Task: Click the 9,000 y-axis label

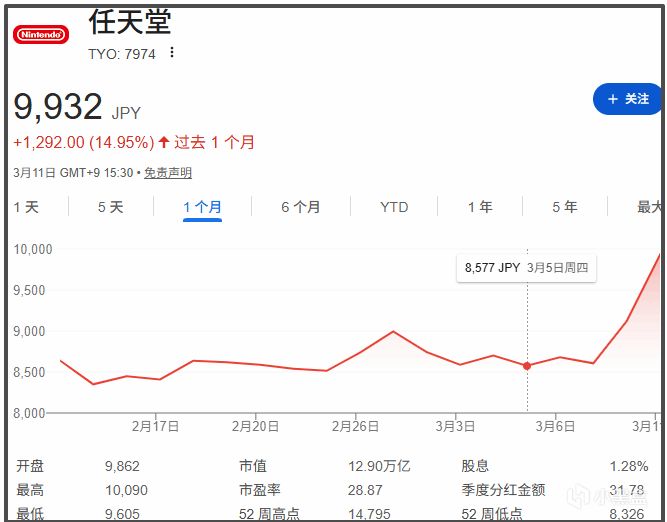Action: [x=29, y=331]
